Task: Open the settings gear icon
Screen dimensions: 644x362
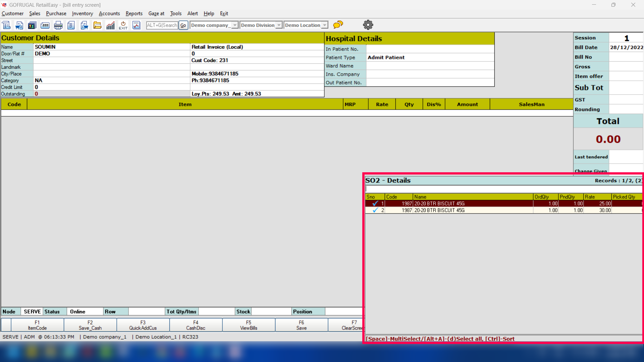Action: 368,25
